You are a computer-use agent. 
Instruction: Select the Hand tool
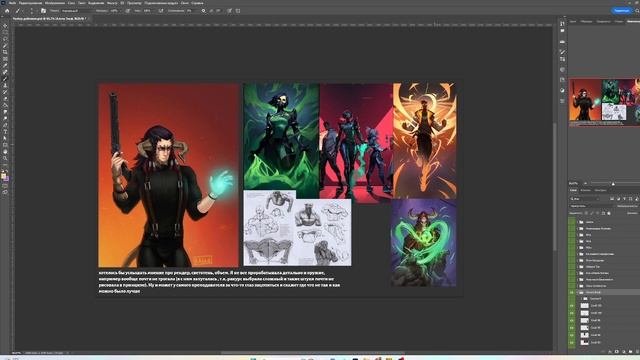(x=5, y=152)
